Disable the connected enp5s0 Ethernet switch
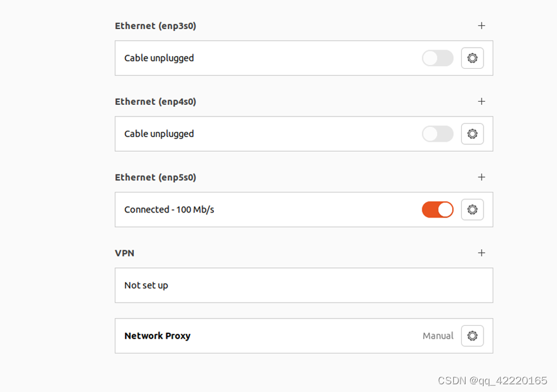This screenshot has width=557, height=392. [x=438, y=209]
